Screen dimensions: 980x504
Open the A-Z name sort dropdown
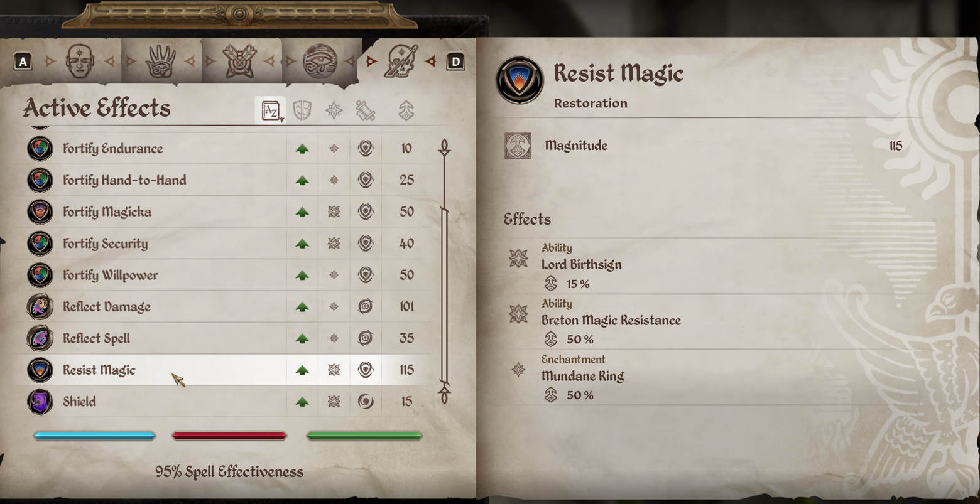271,111
